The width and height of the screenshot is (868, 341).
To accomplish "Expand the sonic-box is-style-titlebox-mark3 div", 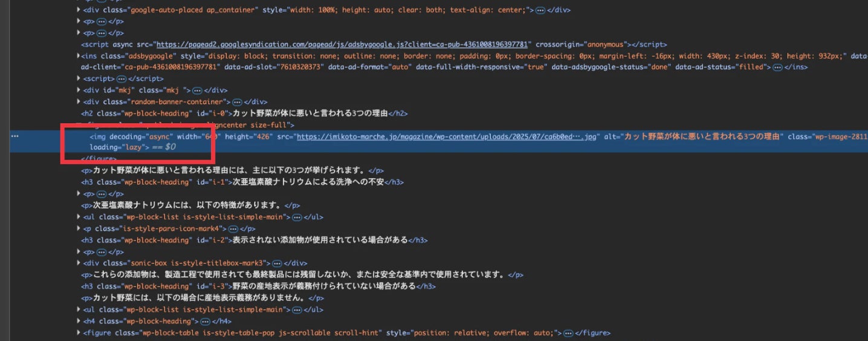I will [x=79, y=263].
